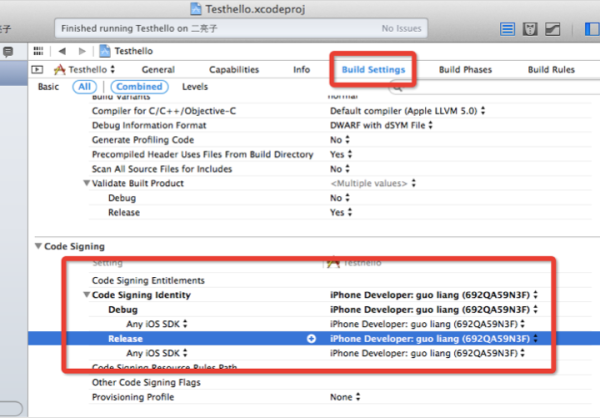Viewport: 600px width, 418px height.
Task: Click the search magnifier in filter field
Action: point(398,88)
